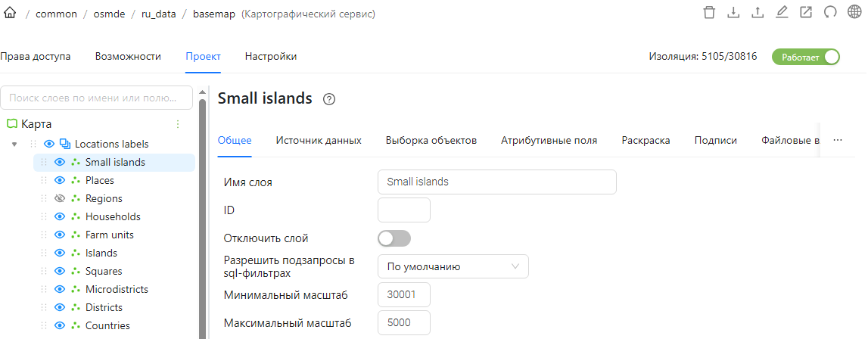
Task: Enable the Отключить слой switch
Action: 394,239
